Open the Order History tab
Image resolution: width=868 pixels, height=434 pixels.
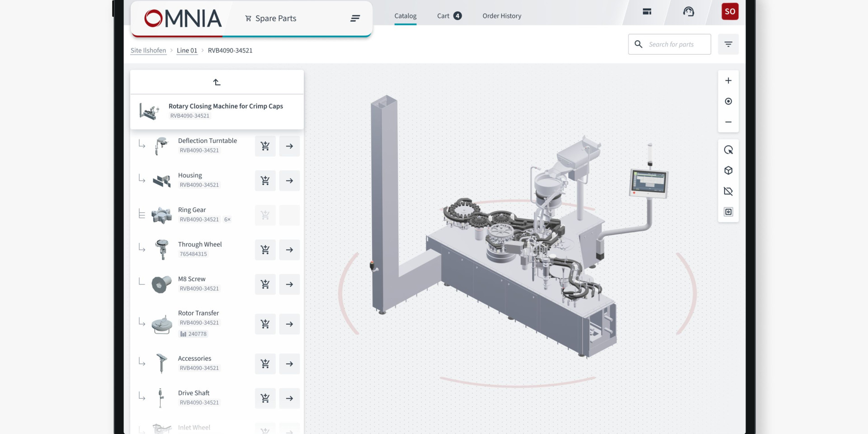tap(501, 16)
